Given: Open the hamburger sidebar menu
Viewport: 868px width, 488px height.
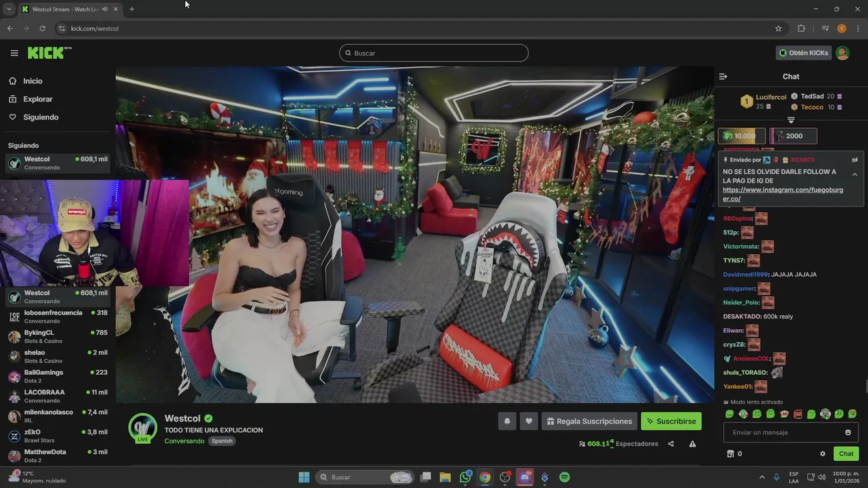Looking at the screenshot, I should click(14, 53).
